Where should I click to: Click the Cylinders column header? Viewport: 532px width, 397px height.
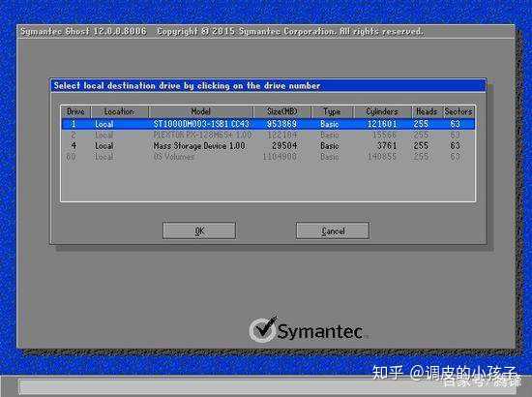click(x=382, y=111)
